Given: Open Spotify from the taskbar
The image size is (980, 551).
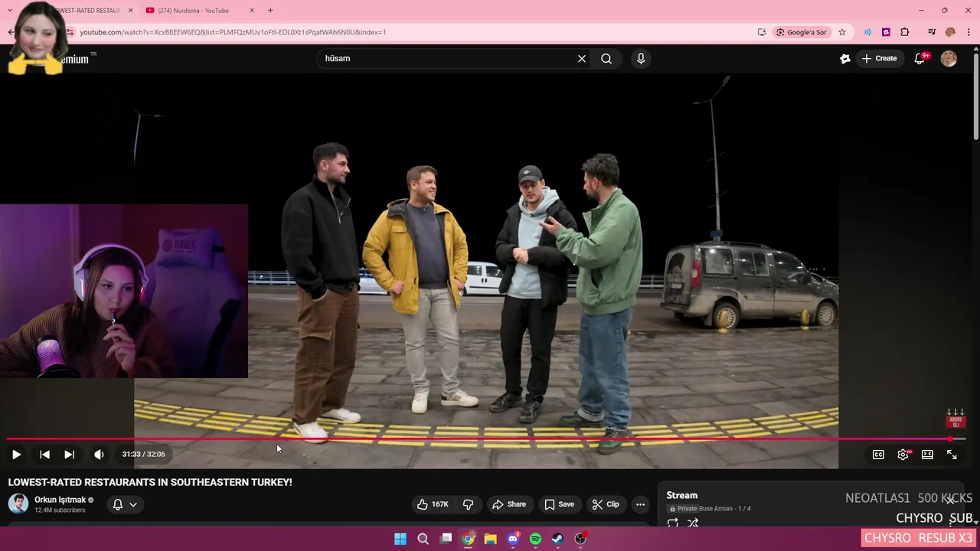Looking at the screenshot, I should tap(535, 539).
